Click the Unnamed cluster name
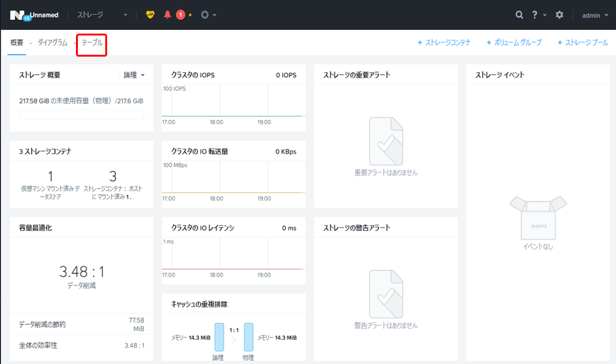The height and width of the screenshot is (364, 616). [44, 15]
